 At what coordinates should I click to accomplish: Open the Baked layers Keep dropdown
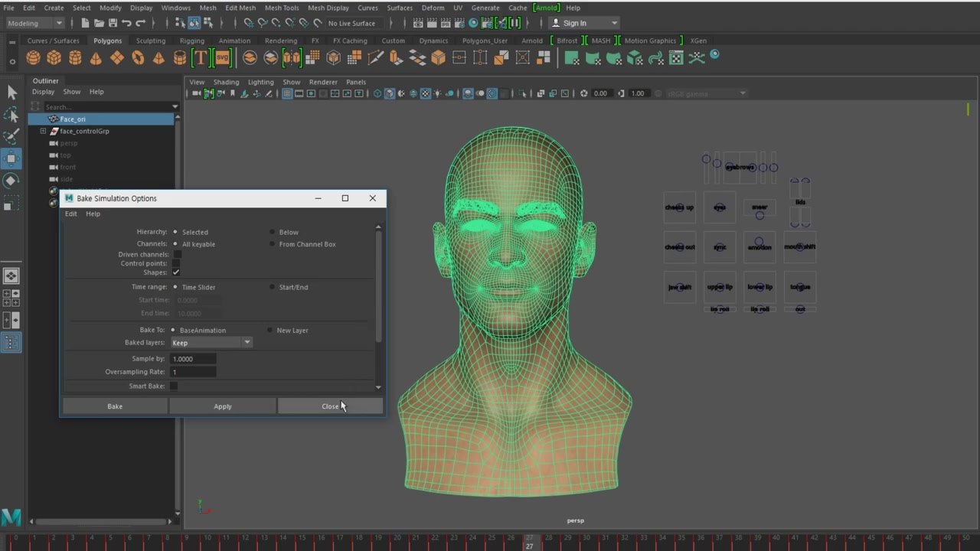(x=211, y=343)
